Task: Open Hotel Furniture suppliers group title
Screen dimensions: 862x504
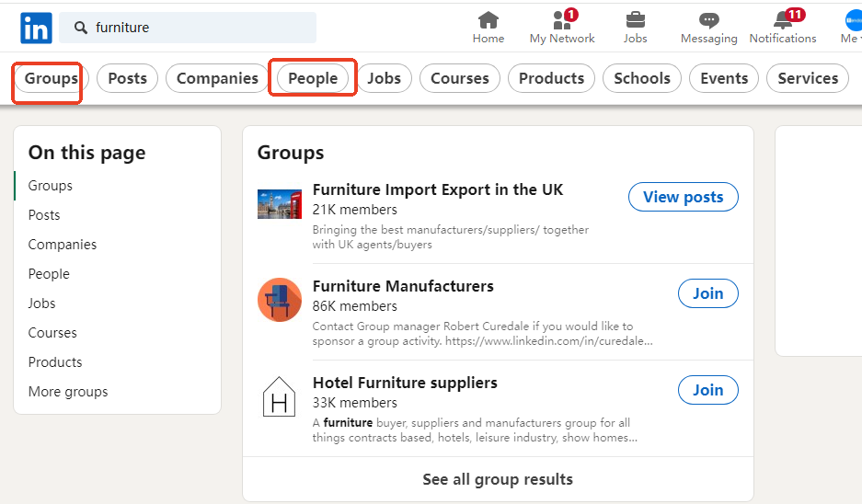Action: pyautogui.click(x=405, y=384)
